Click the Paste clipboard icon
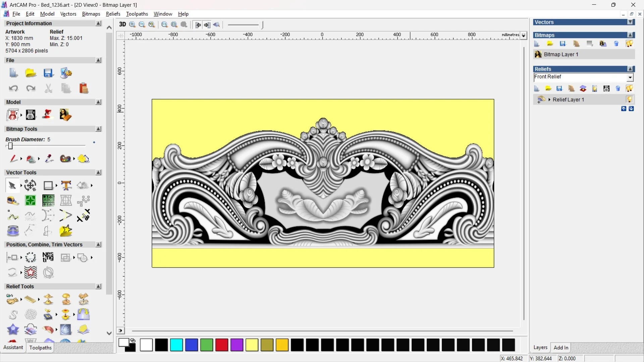The height and width of the screenshot is (362, 644). (x=84, y=88)
